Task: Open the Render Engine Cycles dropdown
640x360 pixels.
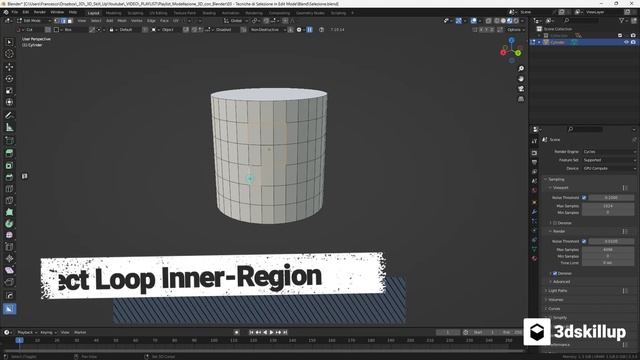Action: click(609, 151)
